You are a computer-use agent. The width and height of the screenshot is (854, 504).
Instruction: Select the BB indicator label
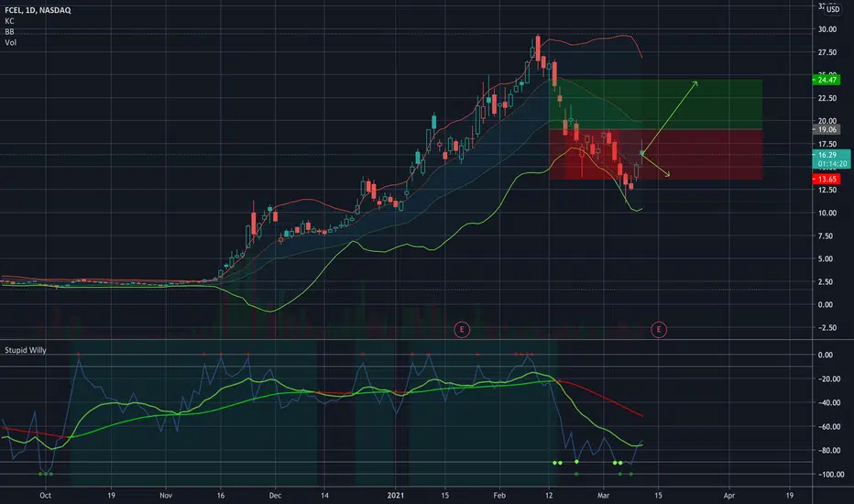(9, 31)
